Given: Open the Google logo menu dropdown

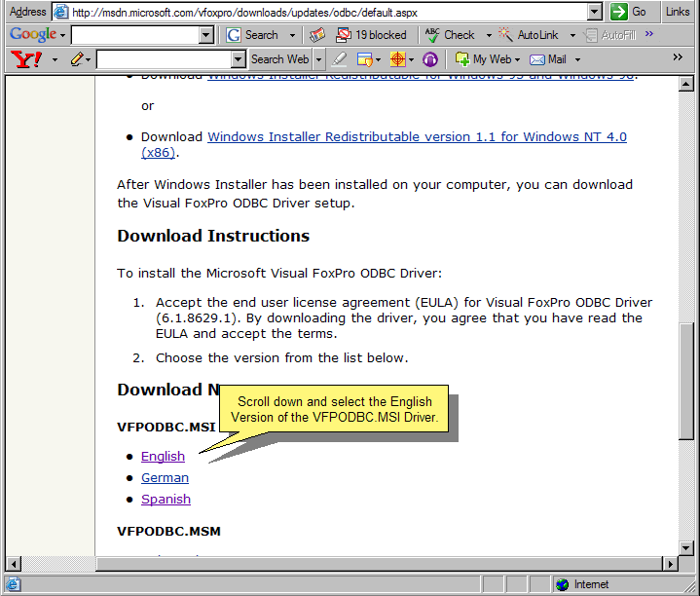Looking at the screenshot, I should point(38,35).
